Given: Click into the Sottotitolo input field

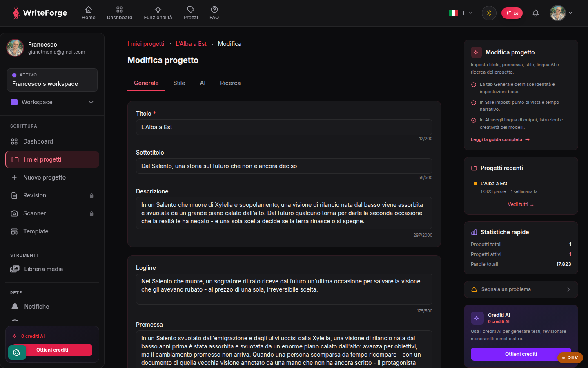Looking at the screenshot, I should pos(284,166).
